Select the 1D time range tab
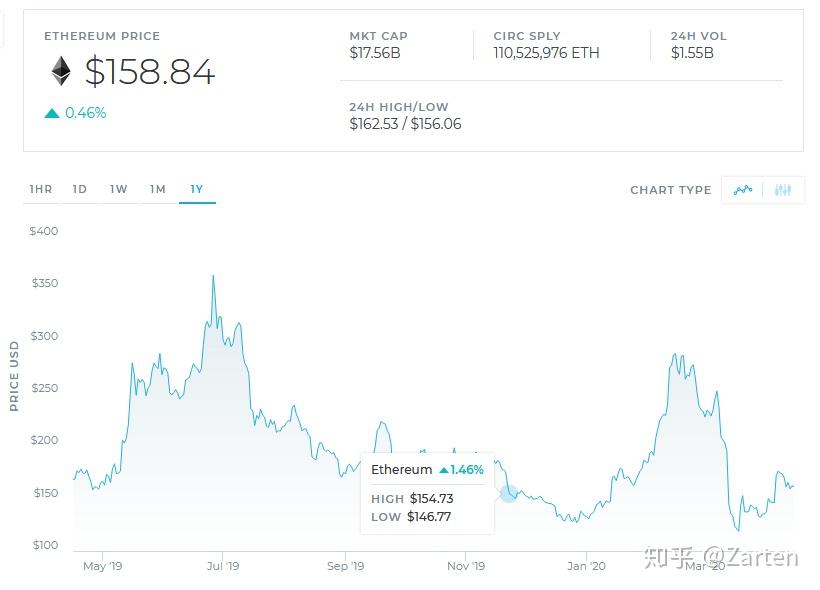 pos(80,189)
